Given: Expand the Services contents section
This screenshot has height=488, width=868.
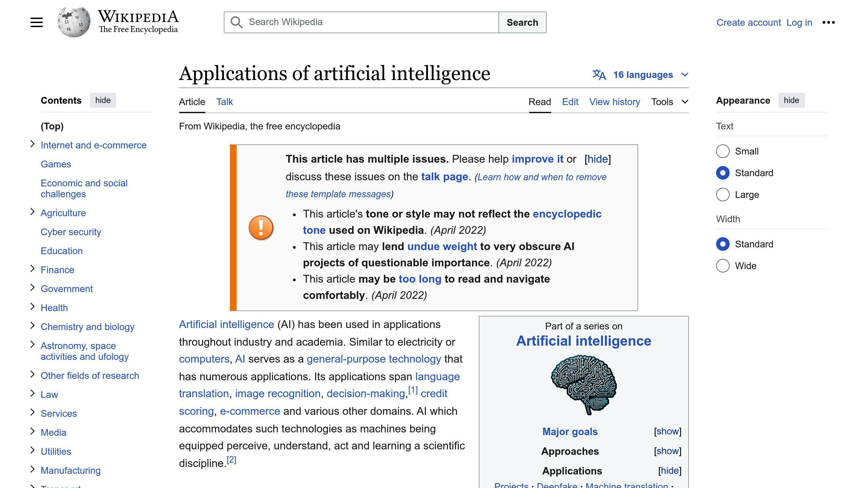Looking at the screenshot, I should [33, 412].
